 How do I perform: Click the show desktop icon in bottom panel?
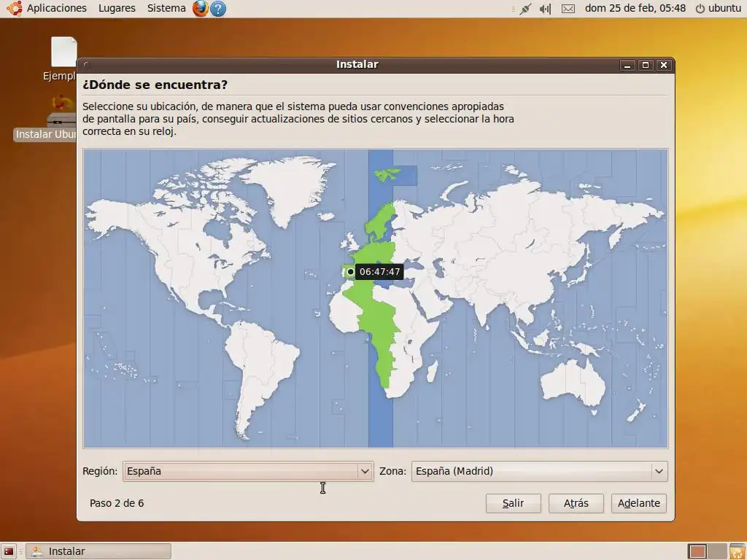pos(9,551)
